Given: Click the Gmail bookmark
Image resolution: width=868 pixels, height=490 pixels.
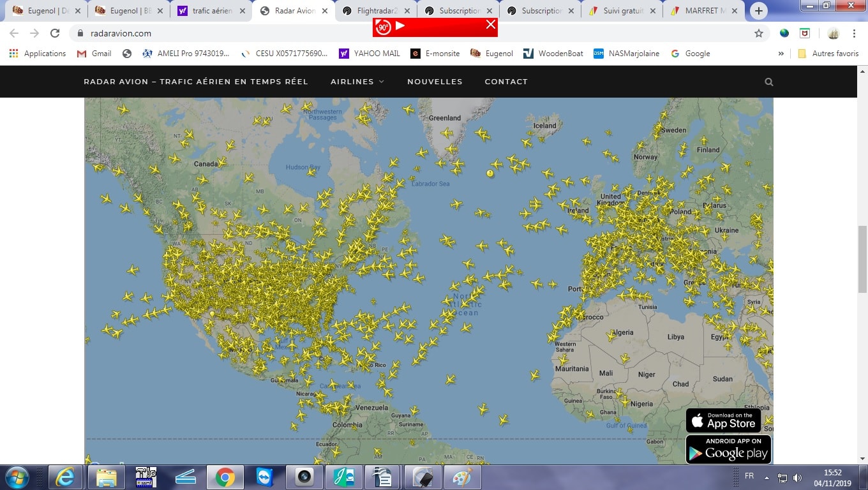Looking at the screenshot, I should [94, 54].
